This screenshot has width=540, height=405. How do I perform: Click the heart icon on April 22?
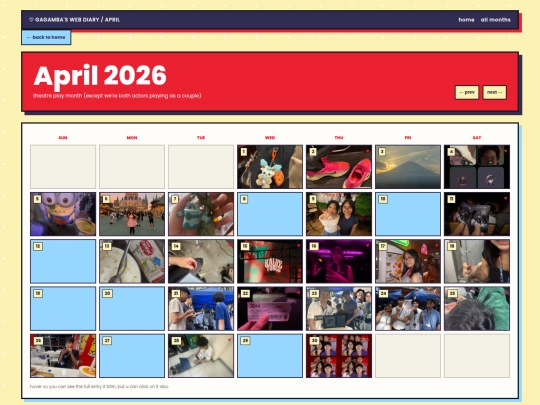(x=298, y=293)
